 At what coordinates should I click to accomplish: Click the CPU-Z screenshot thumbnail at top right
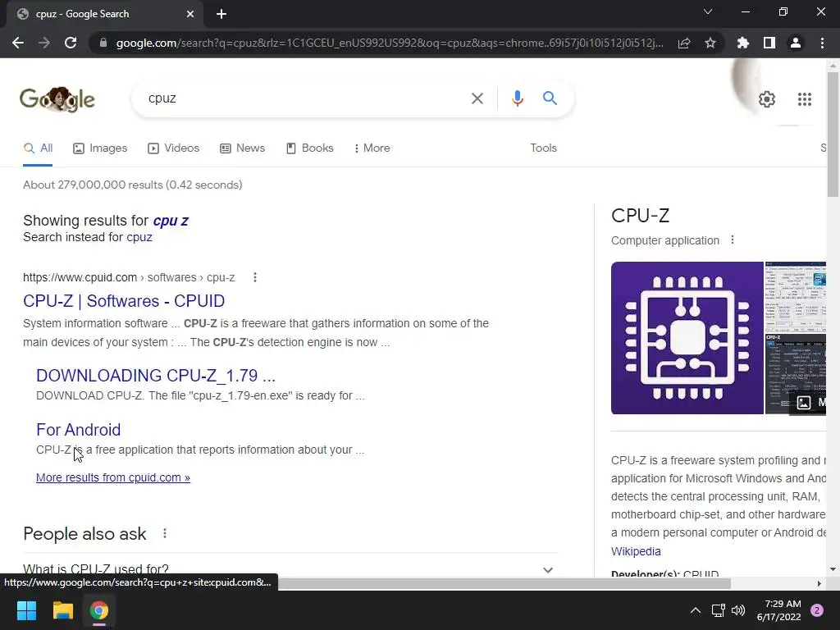(x=796, y=297)
